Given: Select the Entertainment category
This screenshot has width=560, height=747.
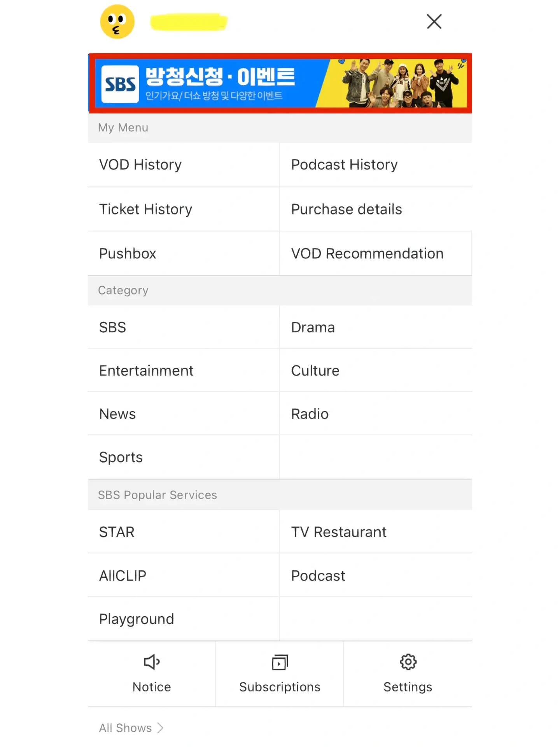Looking at the screenshot, I should [184, 370].
